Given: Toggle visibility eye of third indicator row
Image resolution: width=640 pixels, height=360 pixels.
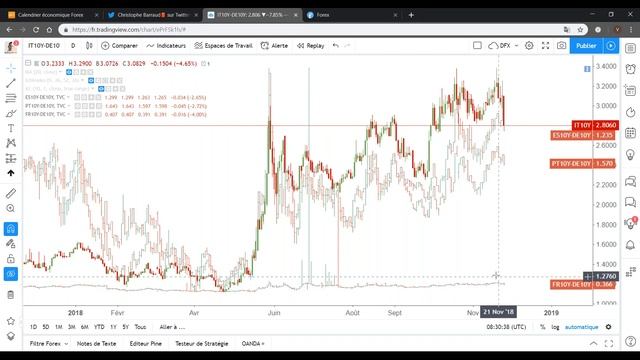Looking at the screenshot, I should click(x=101, y=89).
